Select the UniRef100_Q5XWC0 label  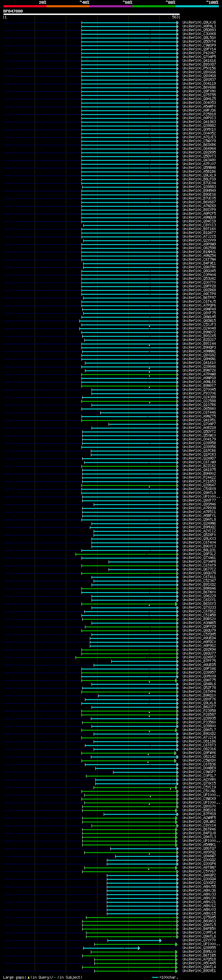click(199, 435)
